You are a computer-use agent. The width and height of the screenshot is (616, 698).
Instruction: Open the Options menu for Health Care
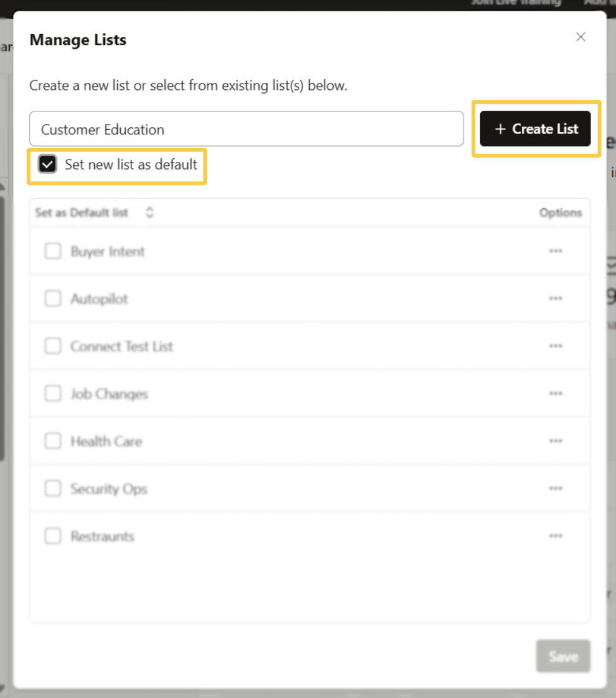pos(556,440)
